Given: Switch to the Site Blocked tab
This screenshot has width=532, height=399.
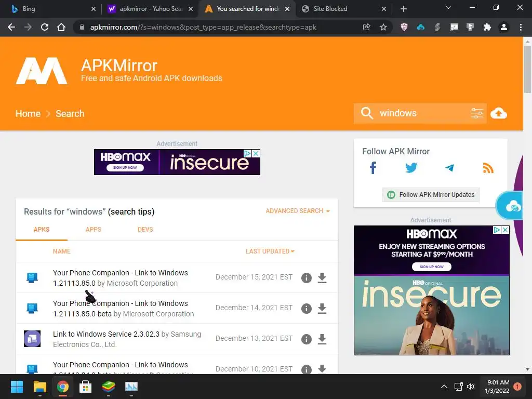Looking at the screenshot, I should (x=343, y=9).
